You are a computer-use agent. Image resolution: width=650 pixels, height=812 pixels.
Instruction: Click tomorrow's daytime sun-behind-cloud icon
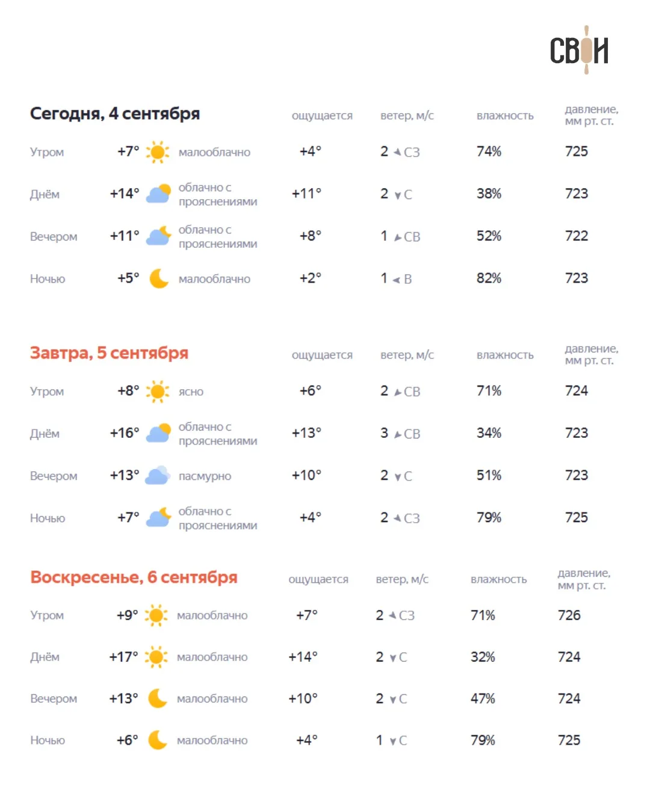158,434
